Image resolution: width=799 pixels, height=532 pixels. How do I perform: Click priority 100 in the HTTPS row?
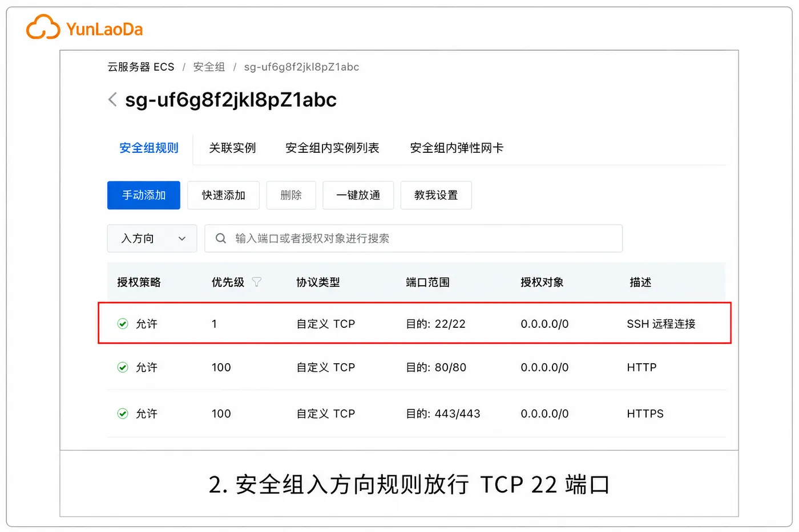(221, 413)
